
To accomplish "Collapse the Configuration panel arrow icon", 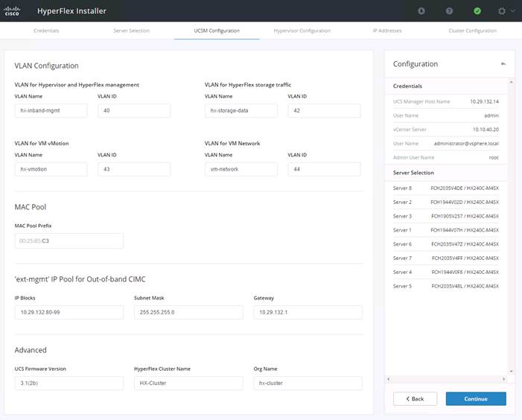I will [x=503, y=64].
